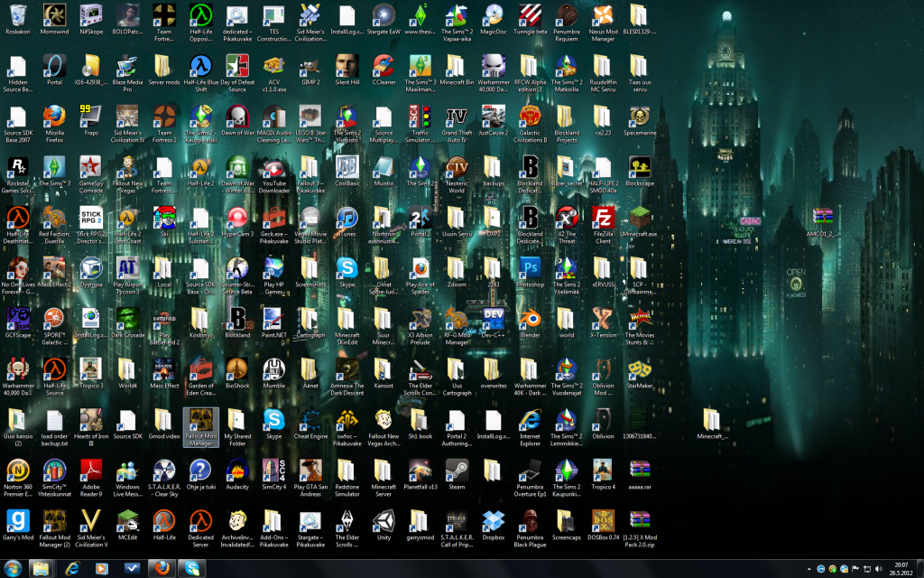Select the StarMaker icon

click(639, 375)
